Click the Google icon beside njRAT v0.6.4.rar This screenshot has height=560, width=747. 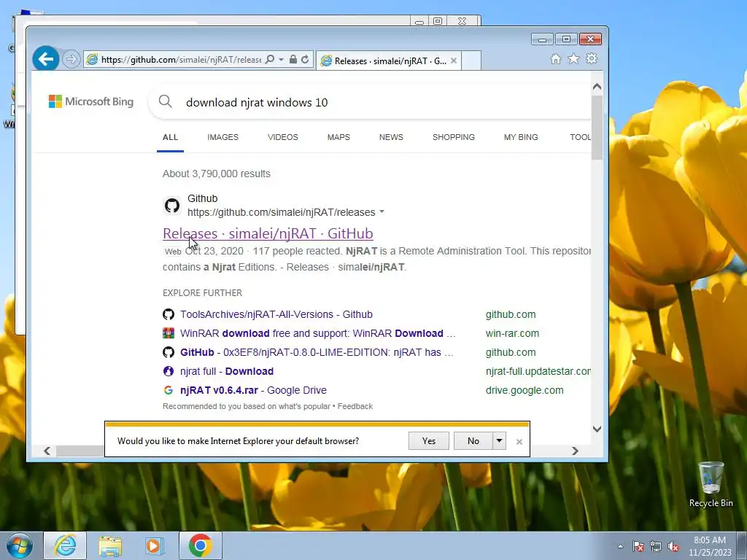coord(169,391)
